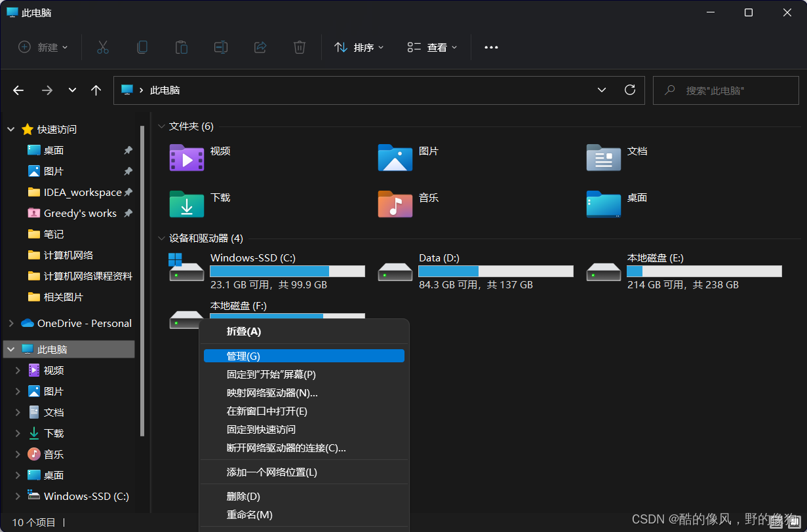Image resolution: width=807 pixels, height=532 pixels.
Task: Select the Data (D:) drive
Action: tap(475, 271)
